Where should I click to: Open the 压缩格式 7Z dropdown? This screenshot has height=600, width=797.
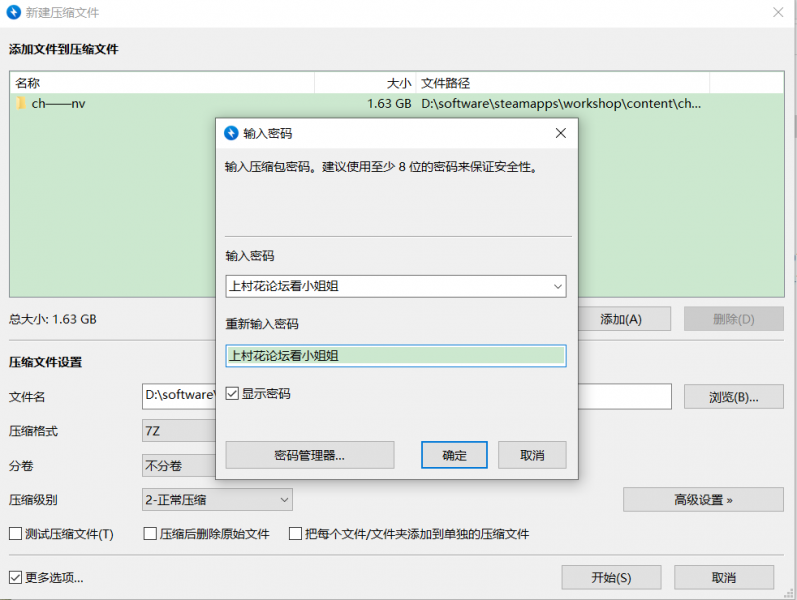180,431
